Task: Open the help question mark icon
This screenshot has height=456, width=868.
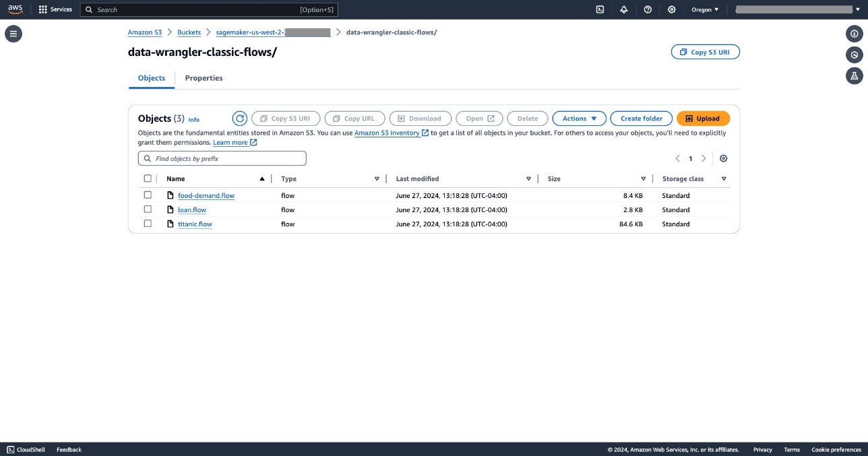Action: pos(648,9)
